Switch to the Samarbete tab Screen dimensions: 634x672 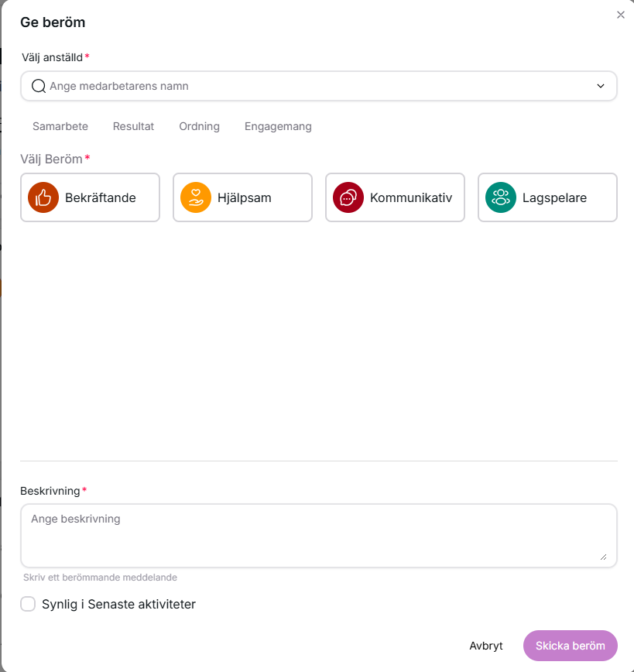point(60,126)
